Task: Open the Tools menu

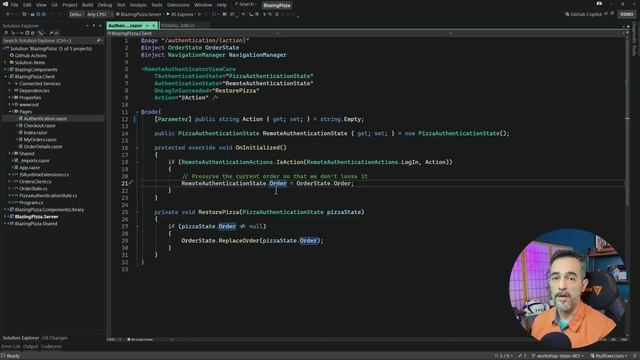Action: tap(157, 5)
